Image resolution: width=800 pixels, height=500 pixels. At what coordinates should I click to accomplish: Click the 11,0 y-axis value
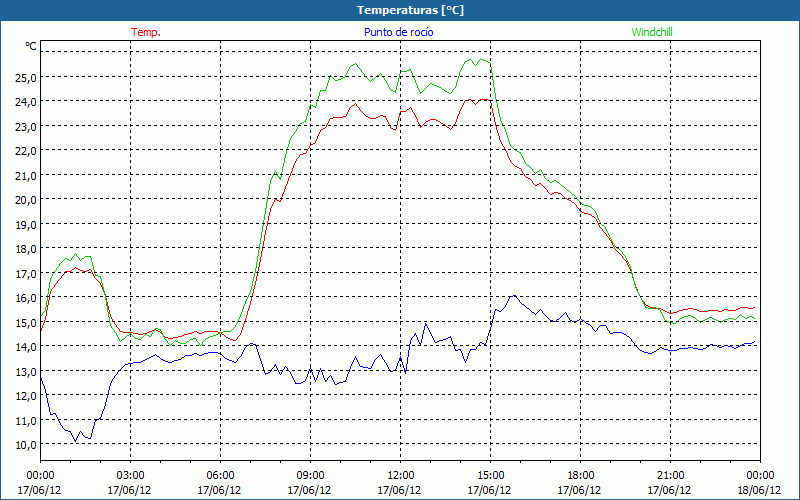click(x=25, y=420)
